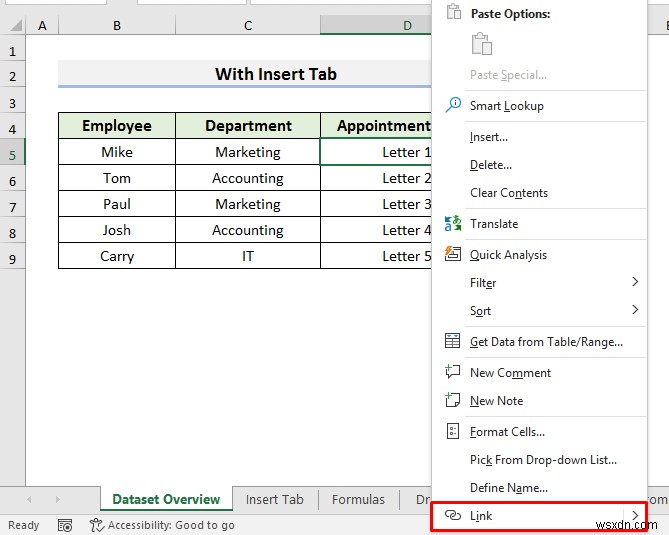Screen dimensions: 669x535
Task: Switch to the Formulas sheet tab
Action: coord(358,499)
